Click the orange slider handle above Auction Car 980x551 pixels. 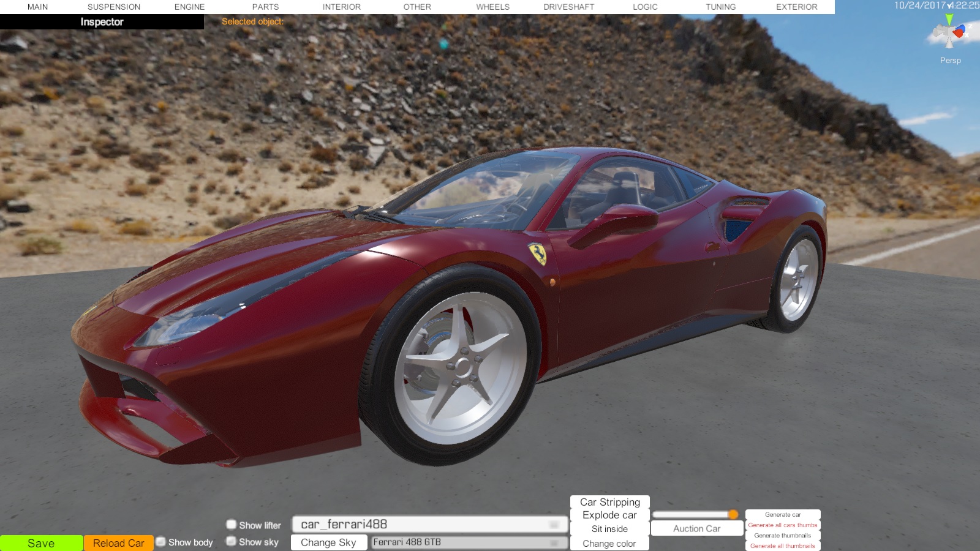pyautogui.click(x=733, y=514)
